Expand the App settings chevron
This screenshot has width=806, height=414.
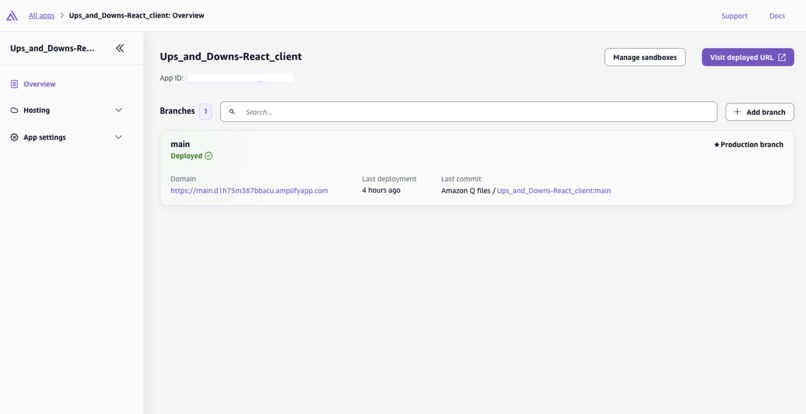tap(119, 137)
